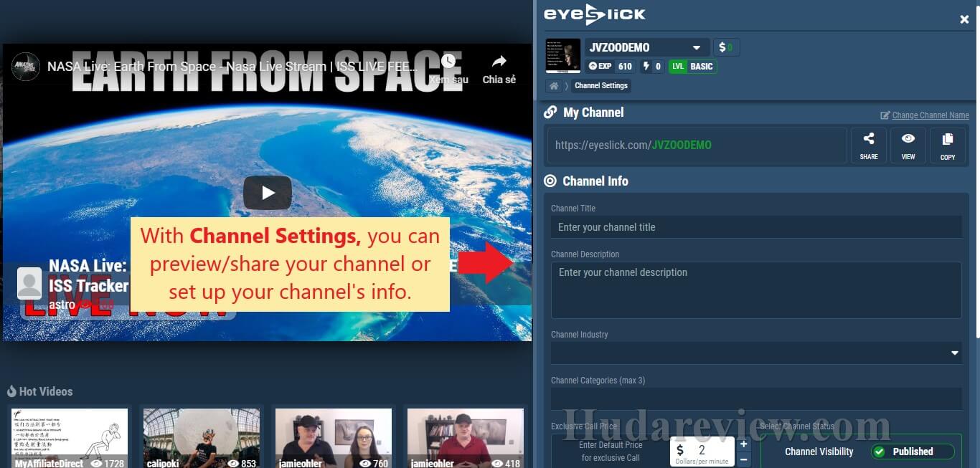
Task: Preview the channel with the VIEW button
Action: point(908,145)
